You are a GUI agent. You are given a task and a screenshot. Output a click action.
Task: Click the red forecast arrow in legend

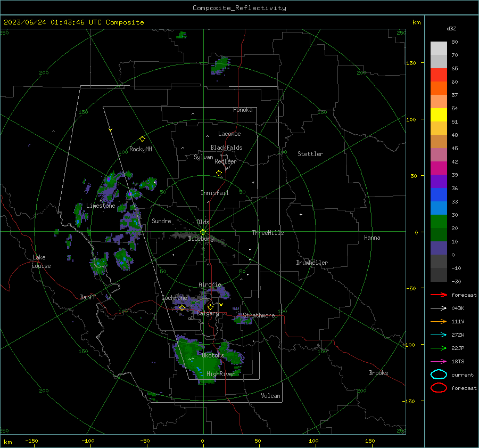pos(439,295)
